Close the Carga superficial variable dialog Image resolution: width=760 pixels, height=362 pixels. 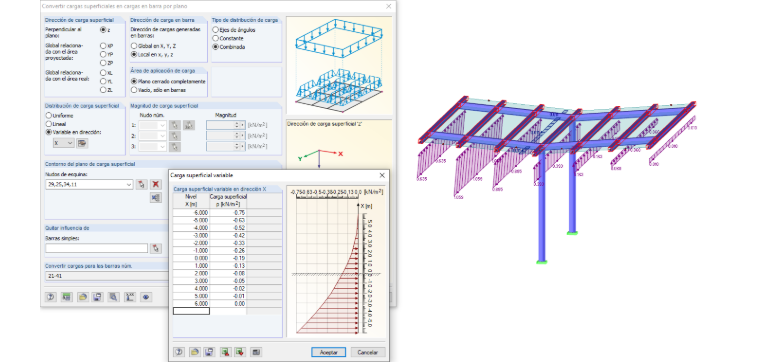[x=382, y=175]
